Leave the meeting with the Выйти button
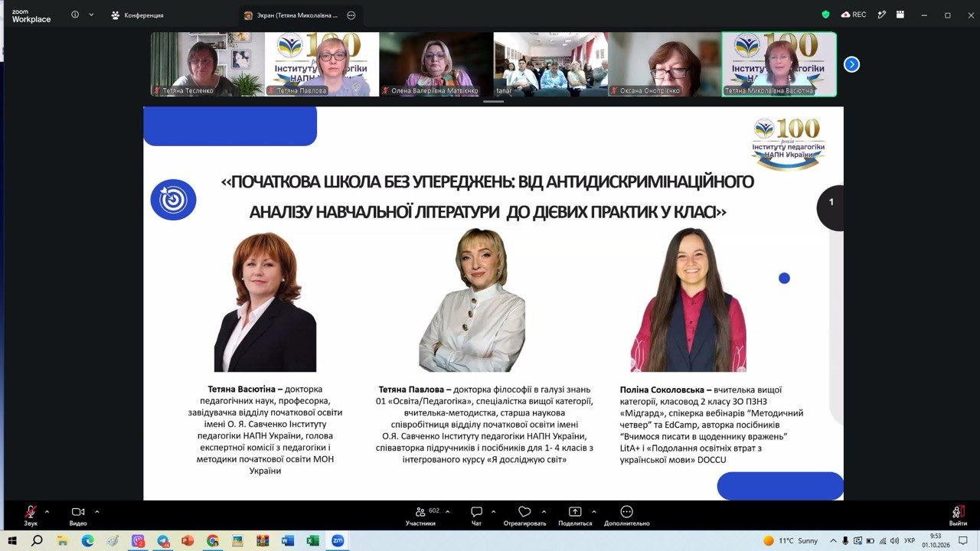This screenshot has height=551, width=980. coord(958,516)
